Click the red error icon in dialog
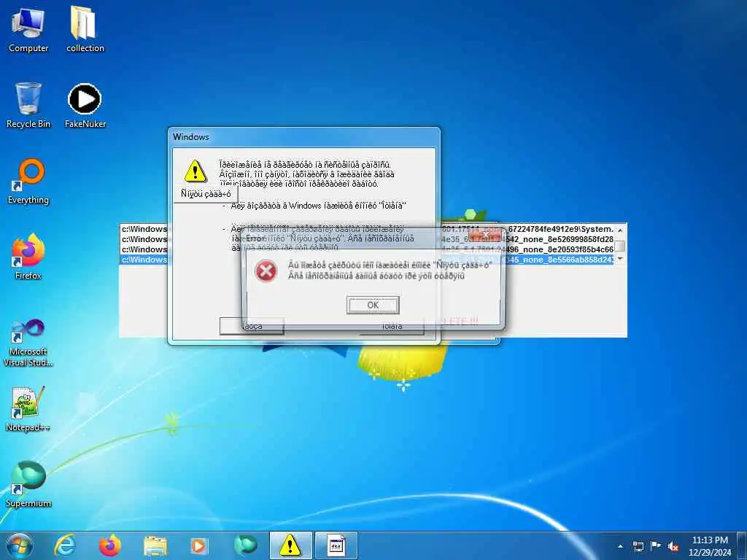 [x=266, y=271]
